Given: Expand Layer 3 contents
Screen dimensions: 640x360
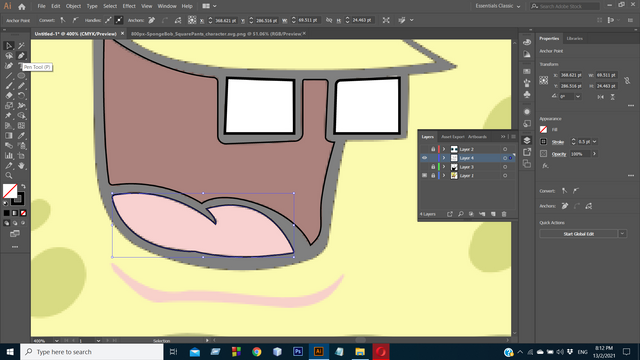Looking at the screenshot, I should [x=444, y=167].
